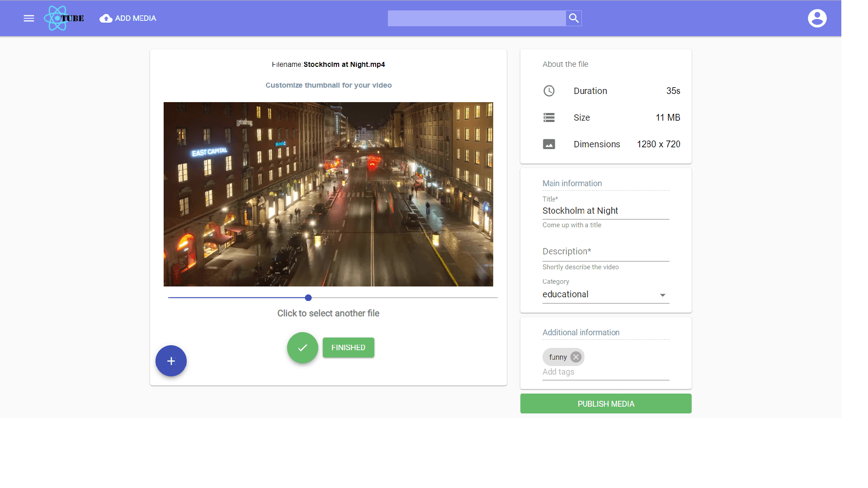The image size is (868, 488).
Task: Click the Stockholm night video thumbnail
Action: tap(328, 194)
